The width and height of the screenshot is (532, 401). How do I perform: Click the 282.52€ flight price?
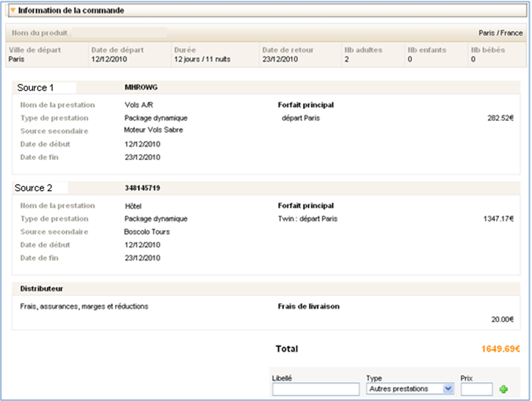500,118
